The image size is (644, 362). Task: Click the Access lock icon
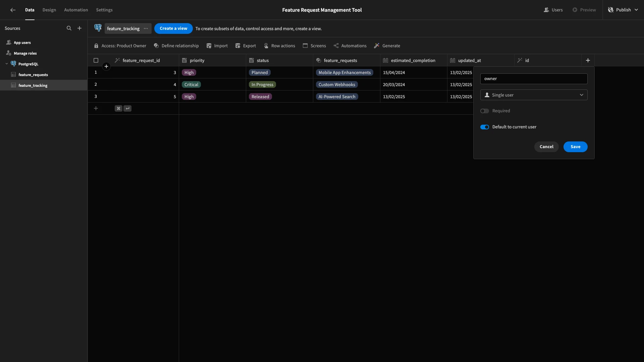coord(96,46)
